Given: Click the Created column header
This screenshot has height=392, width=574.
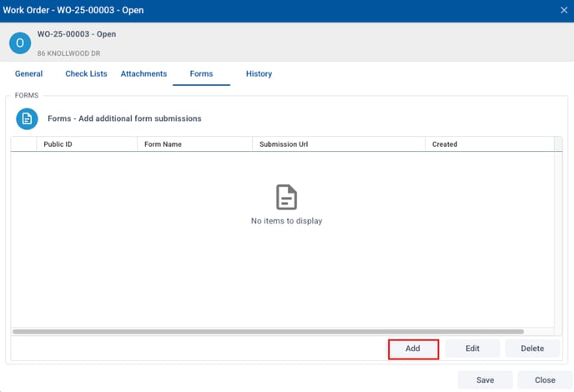Looking at the screenshot, I should (x=445, y=144).
